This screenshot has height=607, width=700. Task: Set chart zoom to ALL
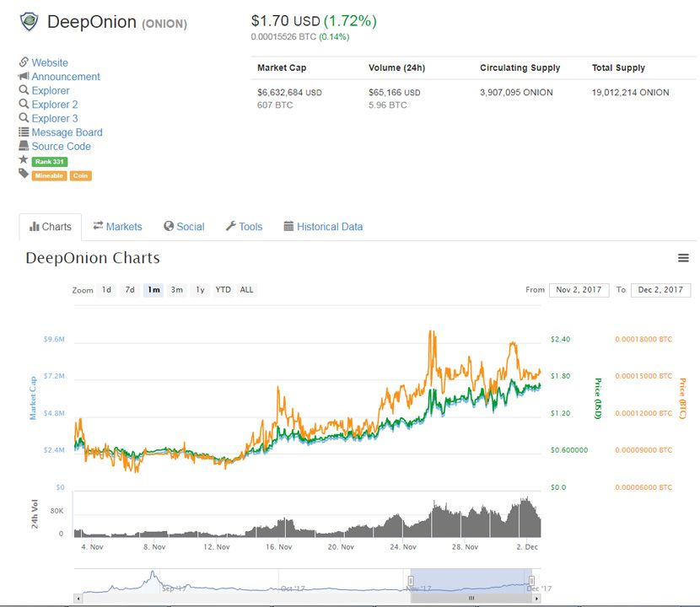point(246,290)
